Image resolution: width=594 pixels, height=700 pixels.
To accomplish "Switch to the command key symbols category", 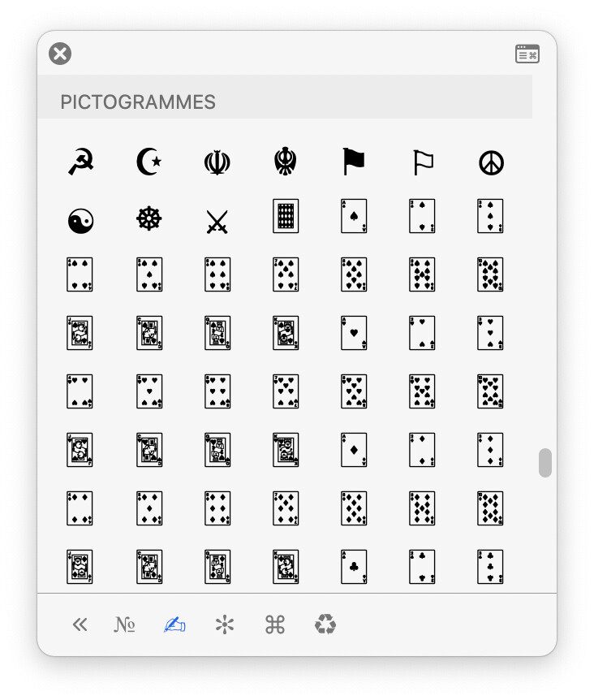I will (275, 624).
